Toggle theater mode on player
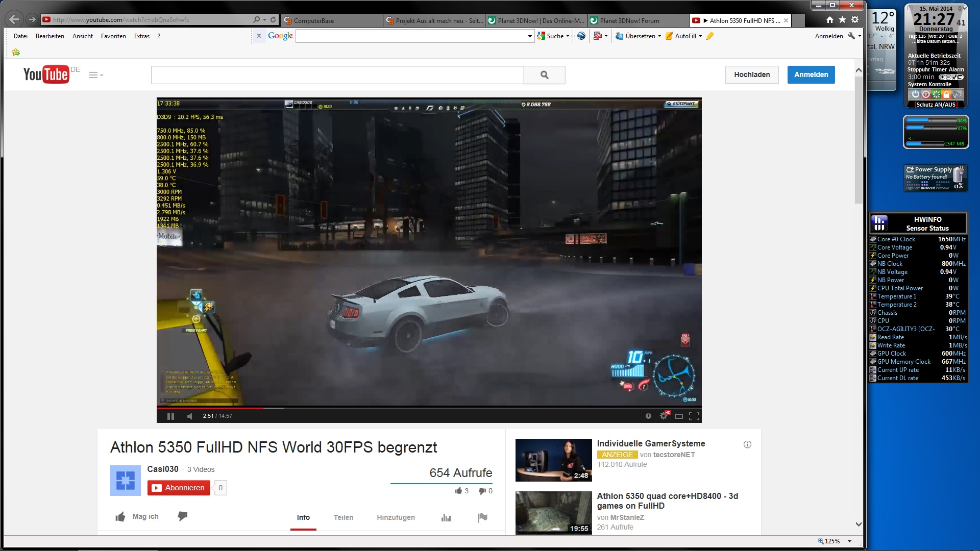980x551 pixels. pyautogui.click(x=678, y=416)
